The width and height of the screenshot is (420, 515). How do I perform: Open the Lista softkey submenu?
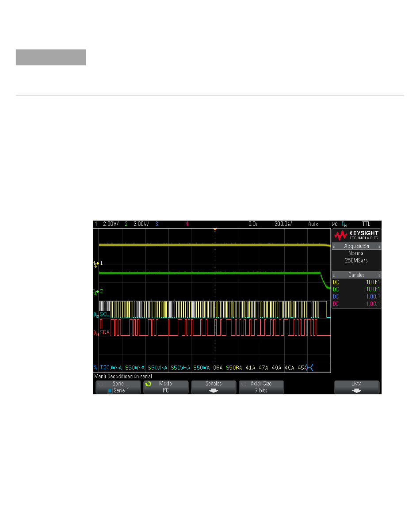[x=357, y=387]
